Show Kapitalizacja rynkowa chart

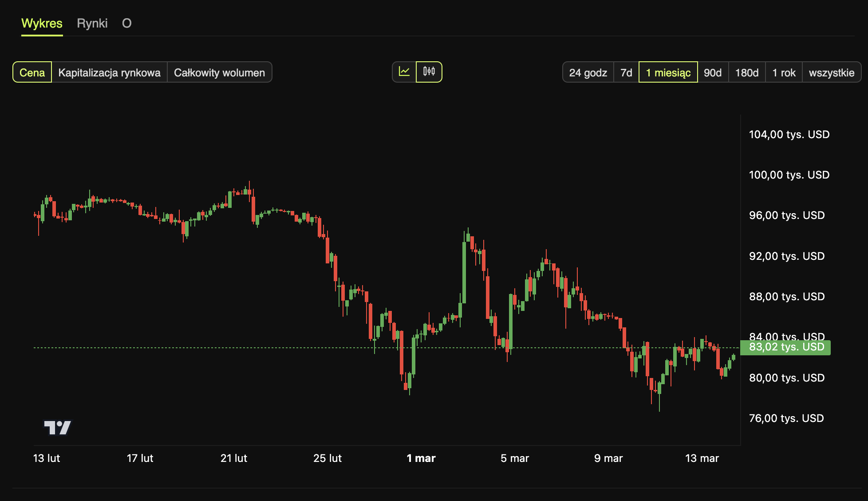tap(109, 72)
